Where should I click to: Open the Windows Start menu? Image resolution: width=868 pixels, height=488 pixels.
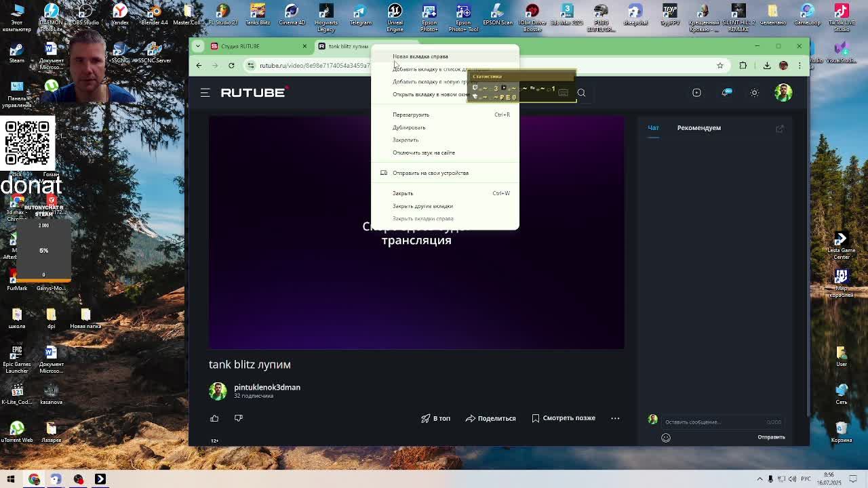11,479
